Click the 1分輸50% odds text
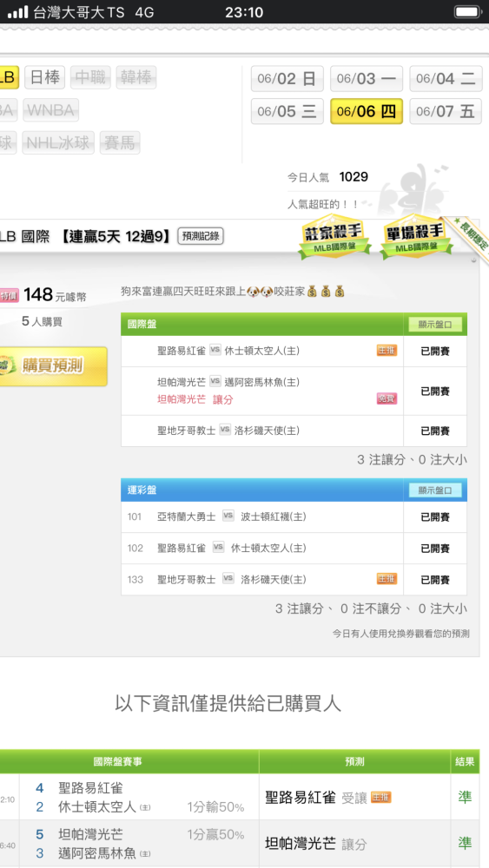Screen dimensions: 489x868 [x=215, y=807]
